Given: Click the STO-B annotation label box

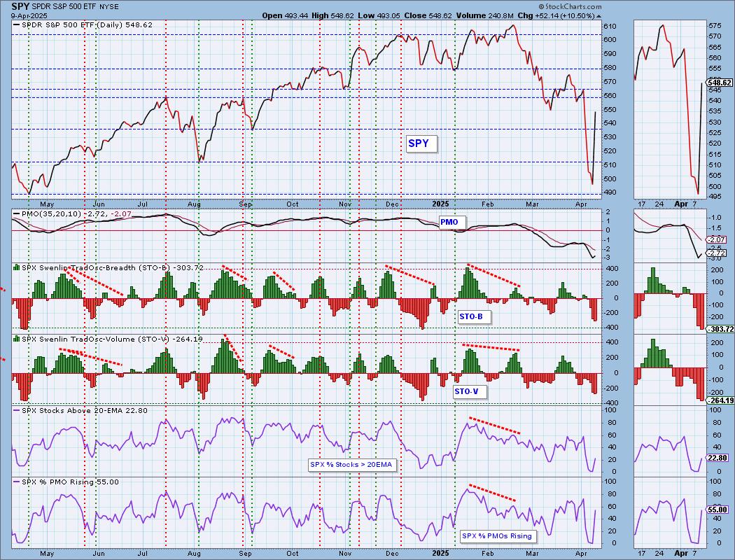Looking at the screenshot, I should 473,317.
